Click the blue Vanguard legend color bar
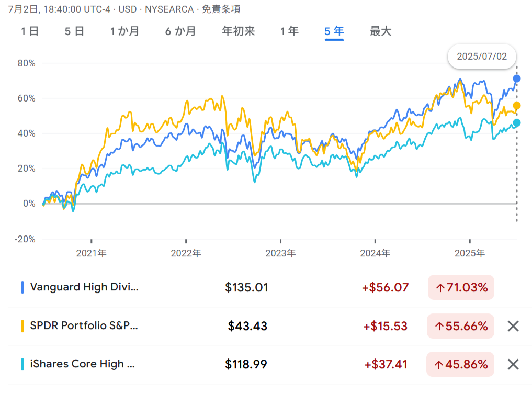 click(x=22, y=287)
